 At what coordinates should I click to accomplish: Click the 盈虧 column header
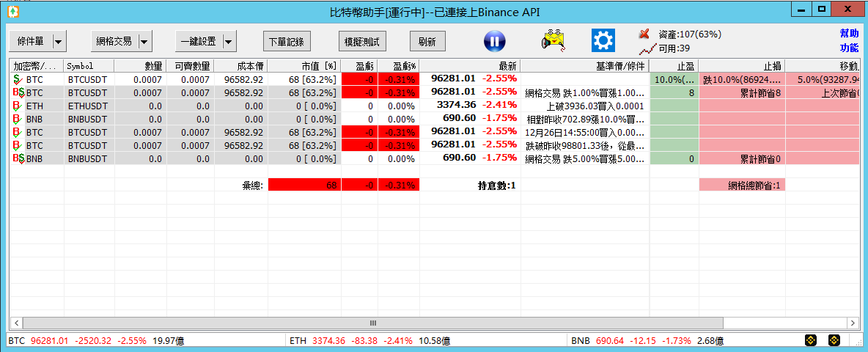[x=359, y=66]
